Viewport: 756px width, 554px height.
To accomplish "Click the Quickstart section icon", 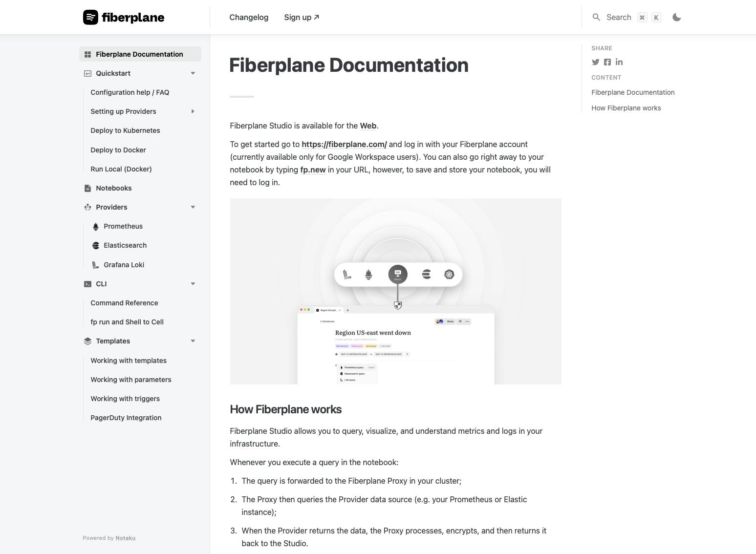I will pyautogui.click(x=87, y=73).
